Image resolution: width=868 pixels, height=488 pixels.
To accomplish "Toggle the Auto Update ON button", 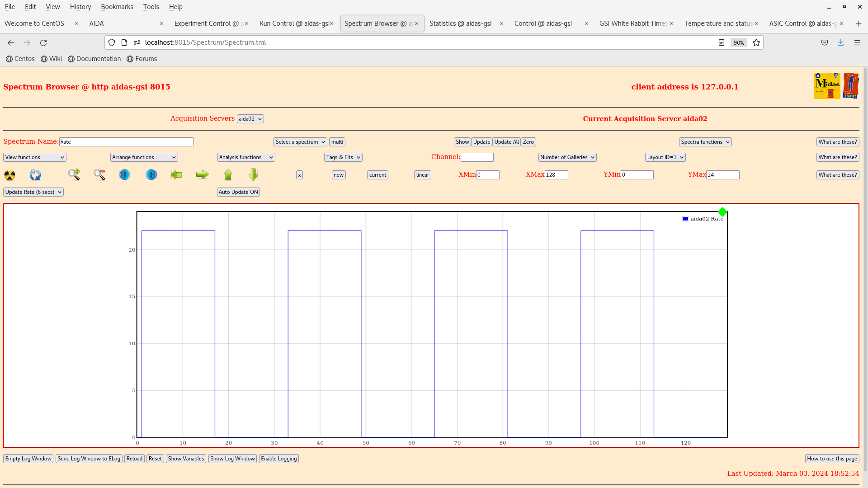I will tap(238, 192).
